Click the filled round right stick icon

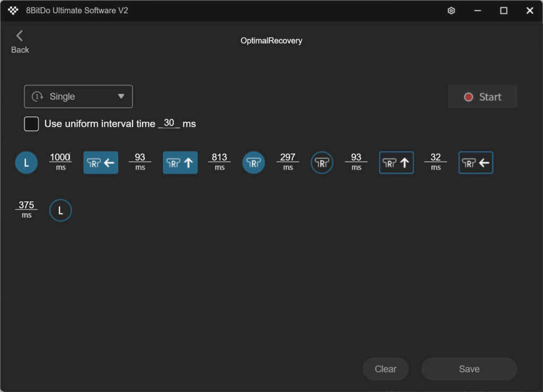pyautogui.click(x=253, y=163)
